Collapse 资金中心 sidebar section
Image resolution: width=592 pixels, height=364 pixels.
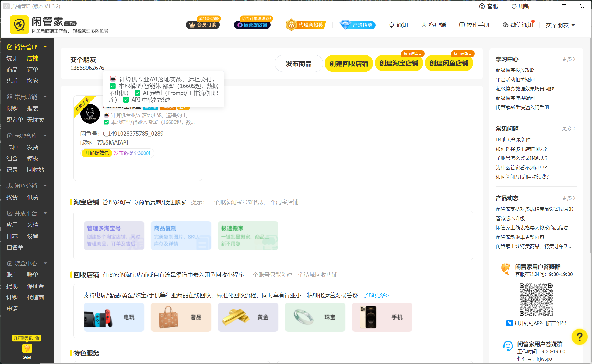pyautogui.click(x=45, y=263)
